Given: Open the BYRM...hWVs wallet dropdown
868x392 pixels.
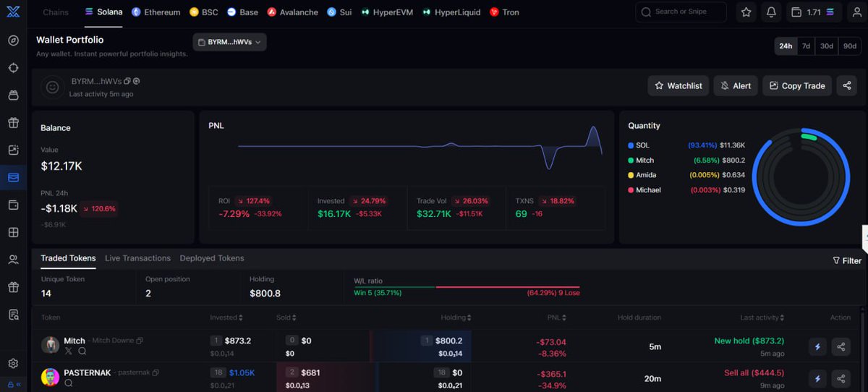Looking at the screenshot, I should tap(229, 42).
